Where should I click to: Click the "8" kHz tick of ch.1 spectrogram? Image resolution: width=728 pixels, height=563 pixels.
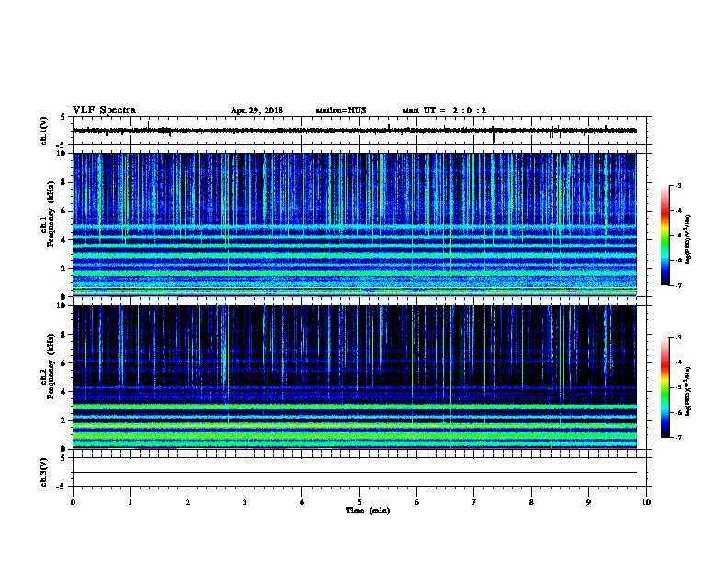[64, 182]
